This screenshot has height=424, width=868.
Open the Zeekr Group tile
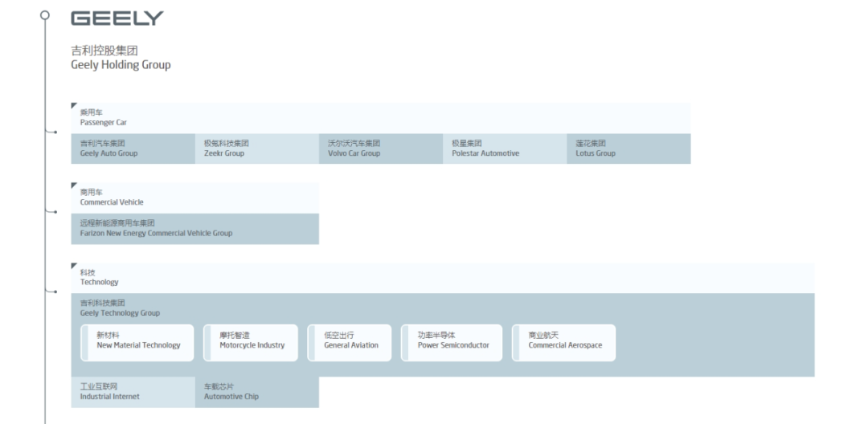point(257,149)
